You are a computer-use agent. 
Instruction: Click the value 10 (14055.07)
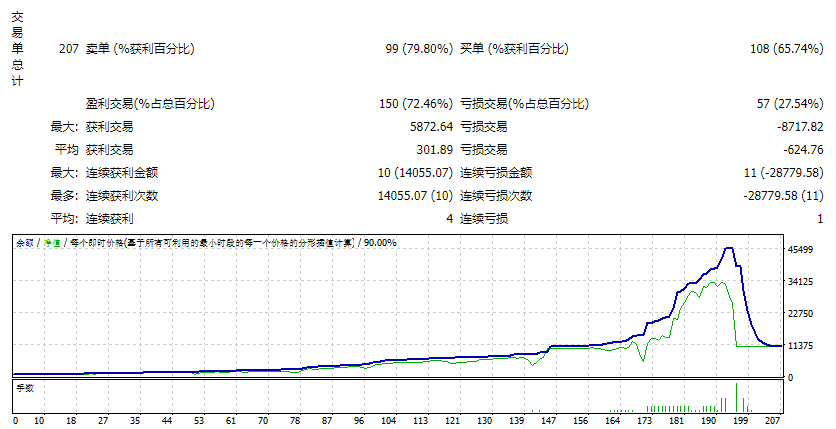point(415,173)
